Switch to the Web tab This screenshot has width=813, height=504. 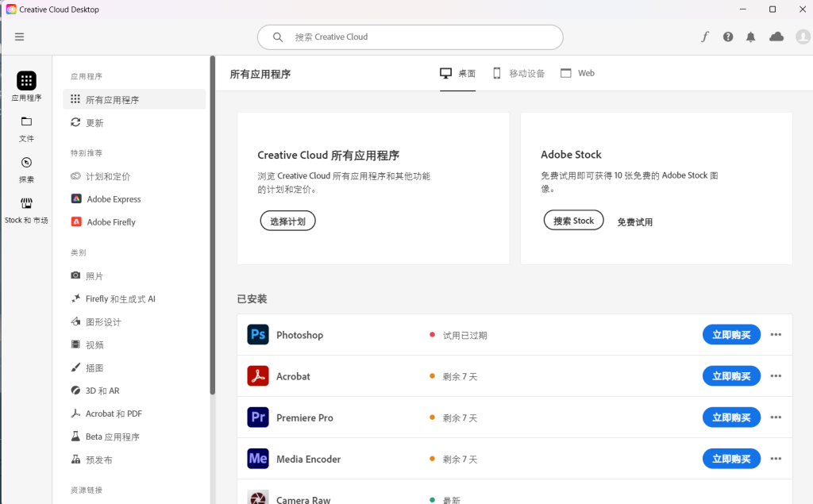click(577, 73)
